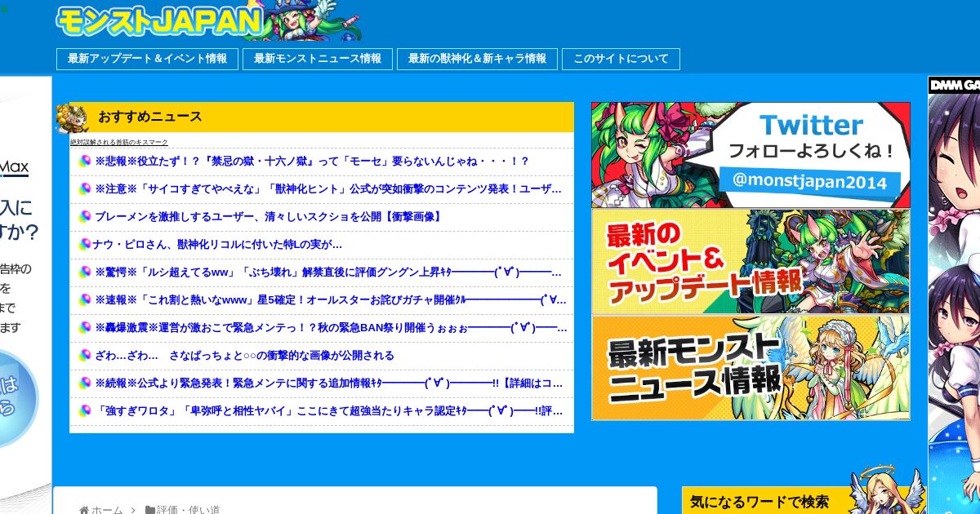This screenshot has height=514, width=980.
Task: Open the Twitter @monstjapan2014 follow banner
Action: [x=751, y=155]
